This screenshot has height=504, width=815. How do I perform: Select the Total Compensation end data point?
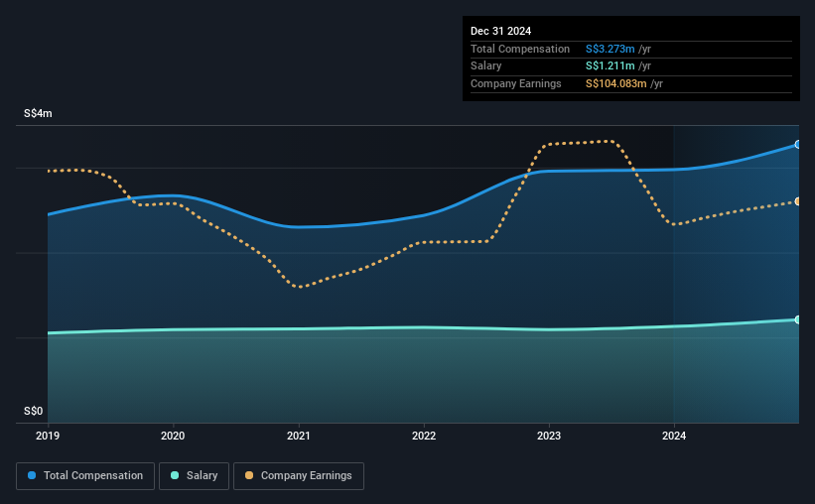click(798, 145)
